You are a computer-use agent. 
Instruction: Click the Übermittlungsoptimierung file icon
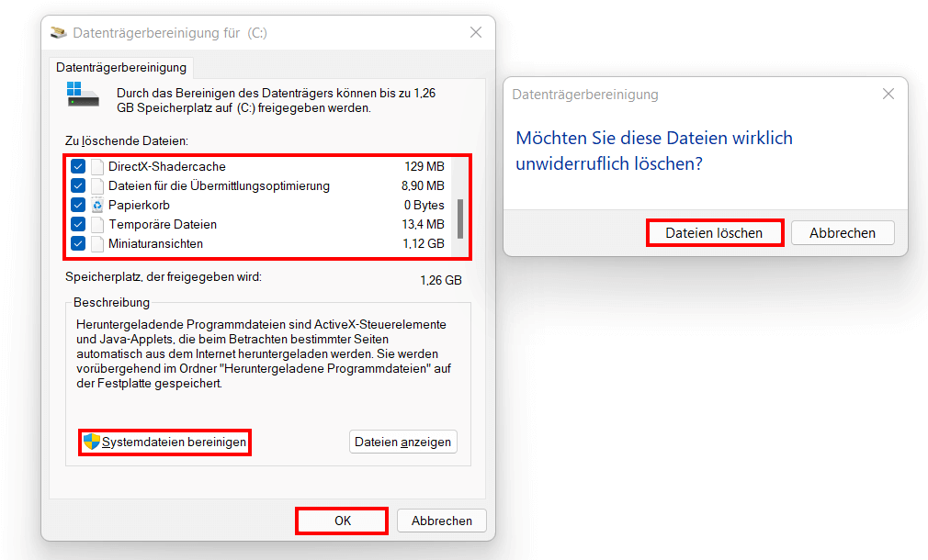tap(97, 185)
